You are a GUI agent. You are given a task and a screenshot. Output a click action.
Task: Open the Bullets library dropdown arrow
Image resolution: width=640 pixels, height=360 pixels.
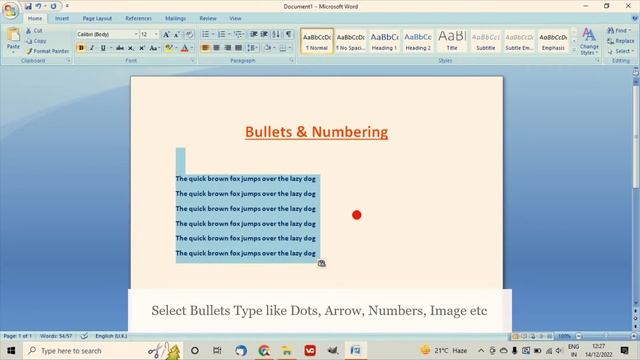pyautogui.click(x=213, y=35)
